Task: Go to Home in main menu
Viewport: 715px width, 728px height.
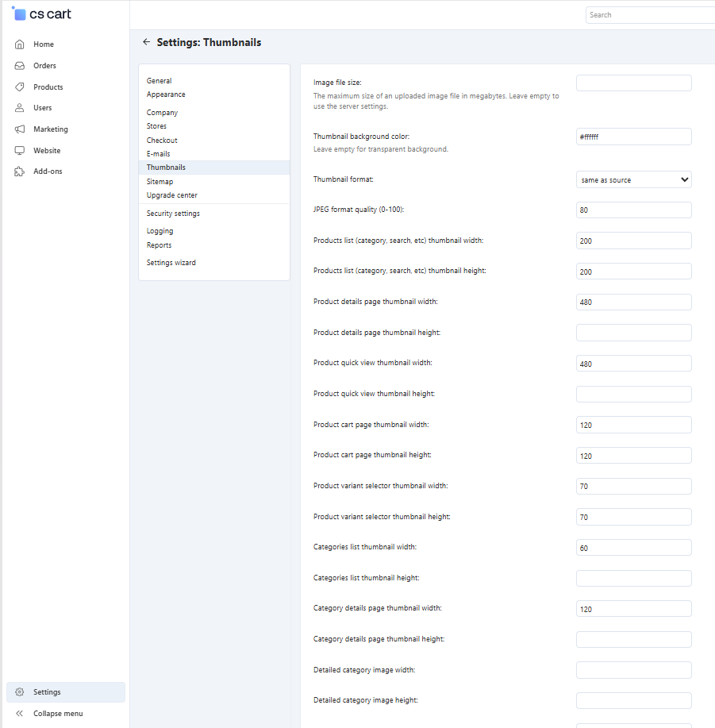Action: point(44,44)
